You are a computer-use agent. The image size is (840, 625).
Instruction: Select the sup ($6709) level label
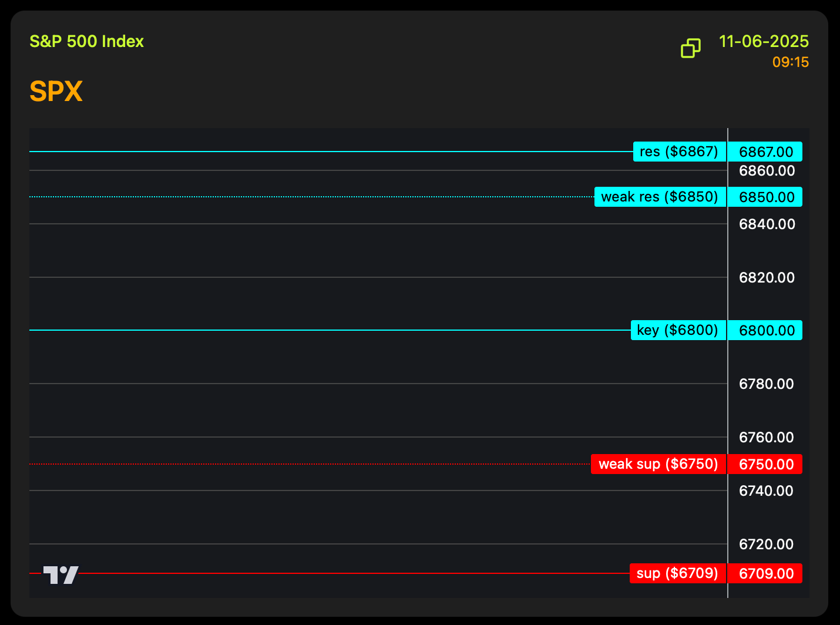677,573
